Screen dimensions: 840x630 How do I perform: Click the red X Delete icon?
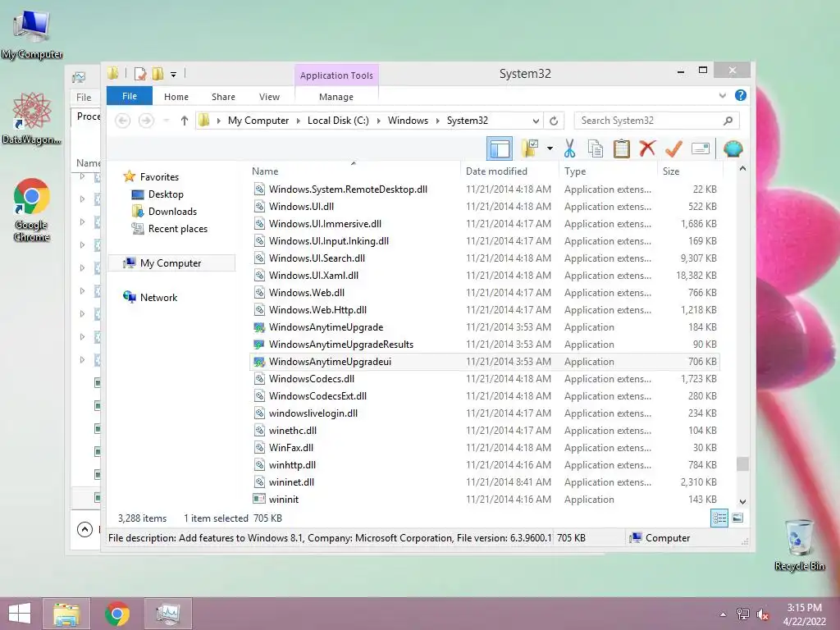tap(647, 148)
